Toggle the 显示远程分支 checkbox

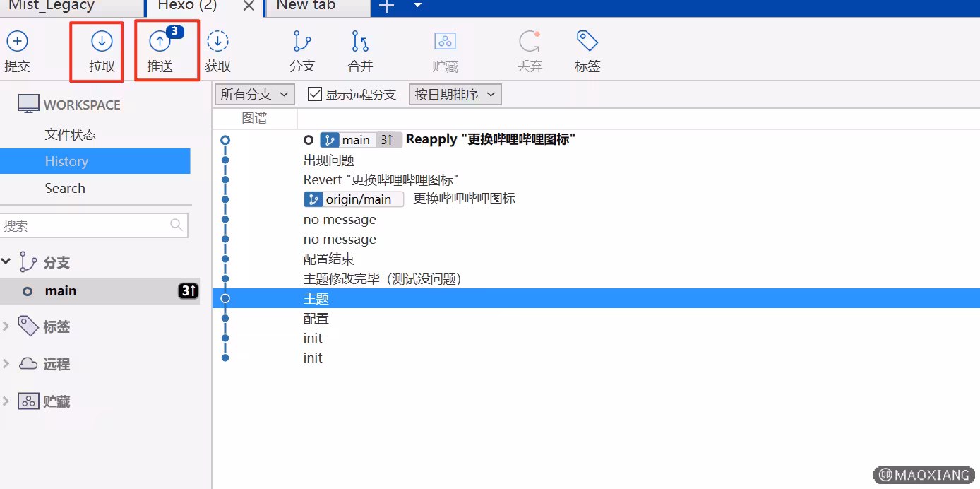(x=315, y=94)
